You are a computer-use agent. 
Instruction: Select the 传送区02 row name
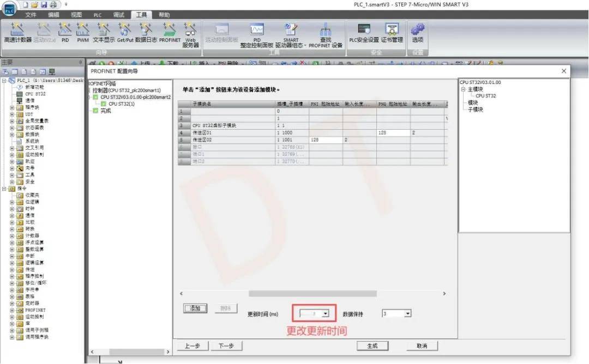(x=202, y=140)
